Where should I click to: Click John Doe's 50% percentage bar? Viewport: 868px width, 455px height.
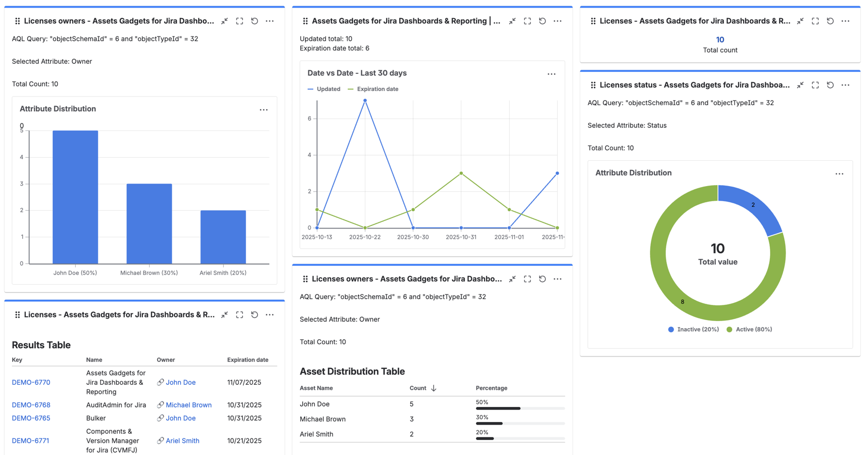(498, 408)
